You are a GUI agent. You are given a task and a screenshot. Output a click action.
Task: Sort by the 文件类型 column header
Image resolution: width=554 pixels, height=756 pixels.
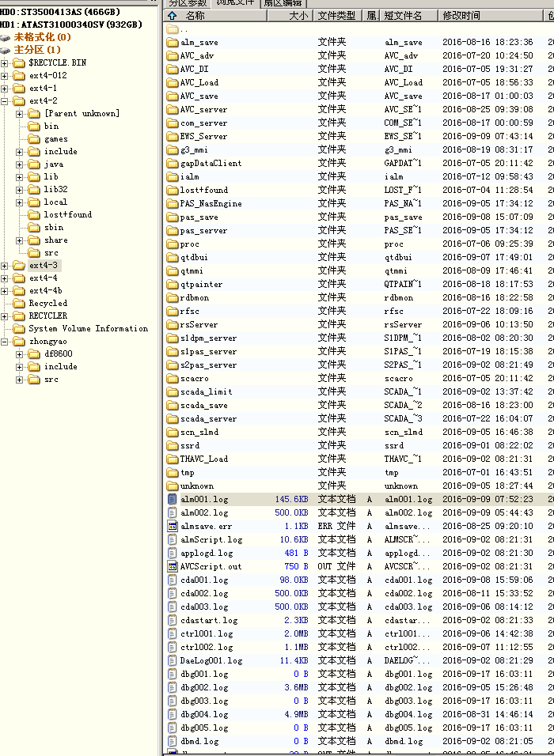pyautogui.click(x=336, y=16)
